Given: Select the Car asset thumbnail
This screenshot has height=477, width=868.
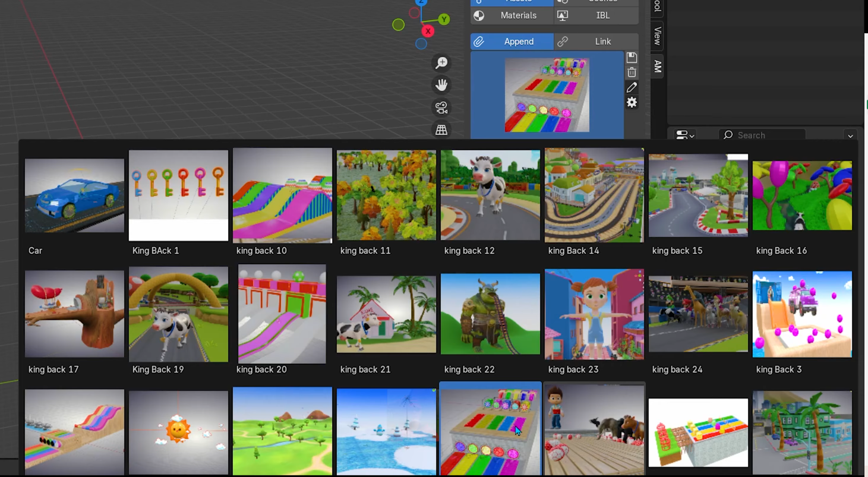Looking at the screenshot, I should (74, 195).
